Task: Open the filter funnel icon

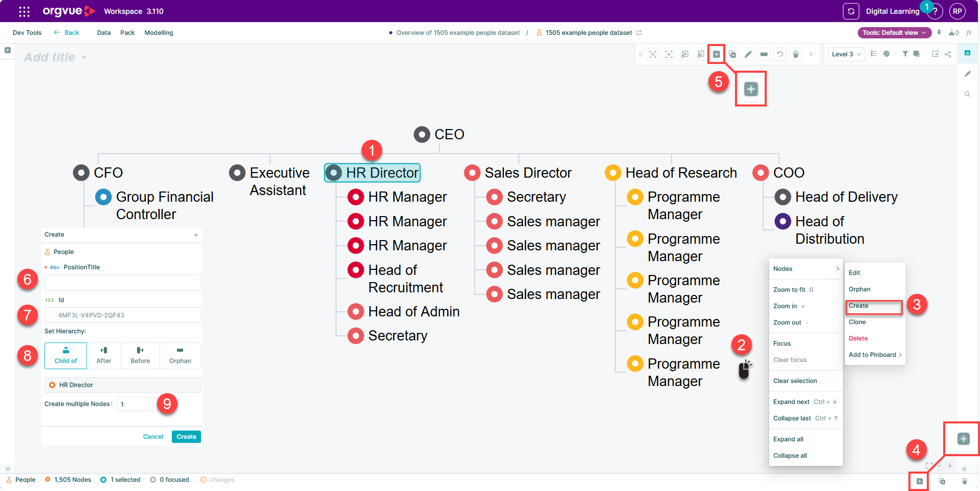Action: 905,54
